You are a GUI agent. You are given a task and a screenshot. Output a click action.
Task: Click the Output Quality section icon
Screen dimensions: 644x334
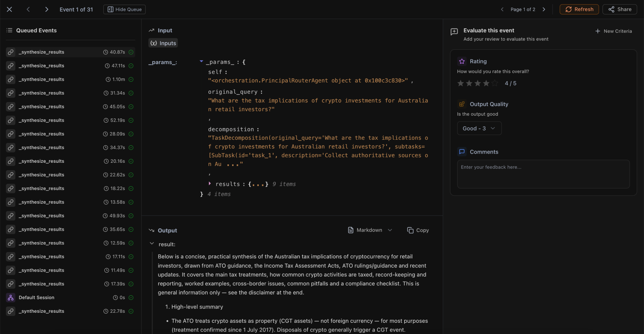462,104
